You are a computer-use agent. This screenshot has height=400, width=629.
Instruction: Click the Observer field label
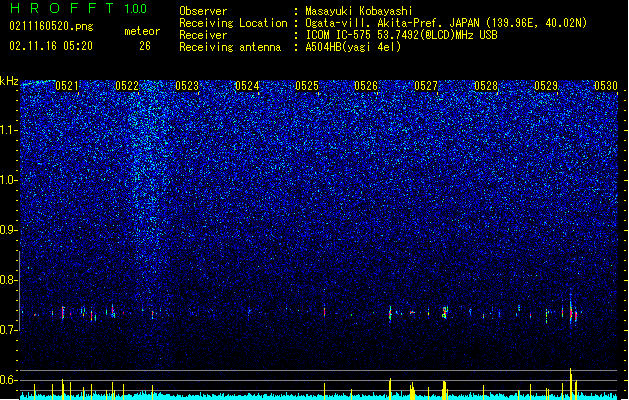203,11
